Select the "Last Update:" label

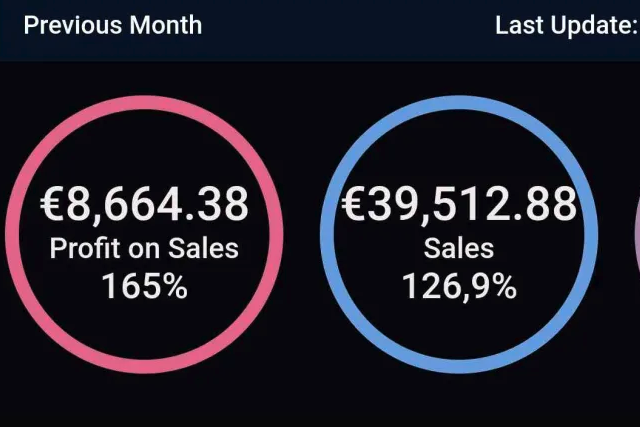(566, 25)
